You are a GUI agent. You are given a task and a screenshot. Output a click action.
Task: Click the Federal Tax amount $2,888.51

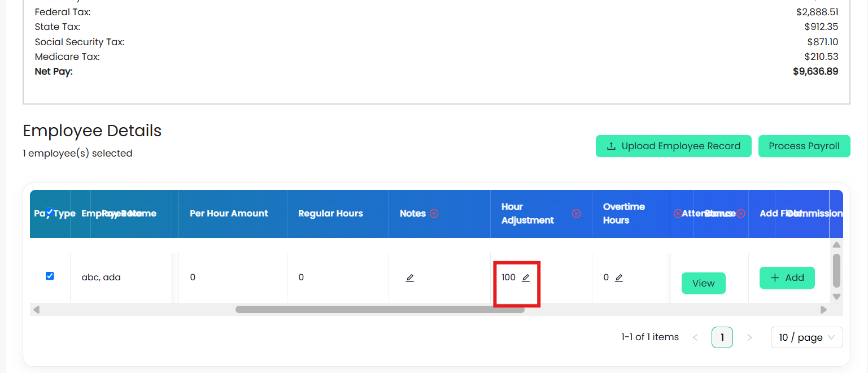pos(817,12)
